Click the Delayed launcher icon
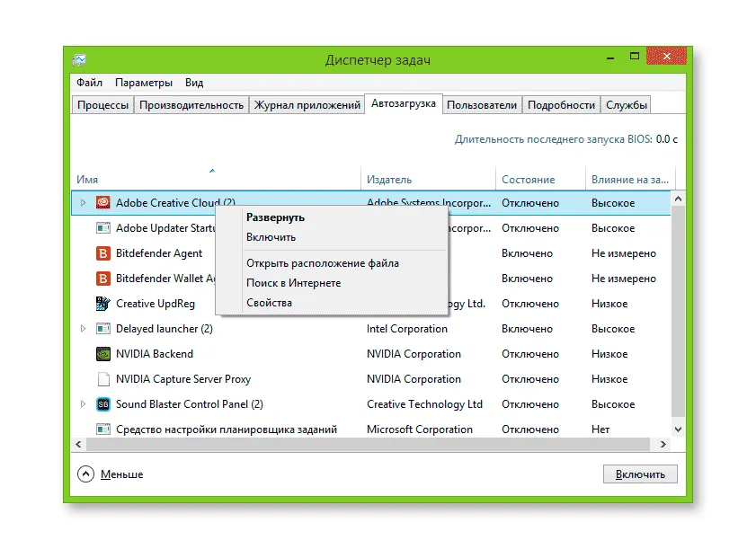 point(103,329)
